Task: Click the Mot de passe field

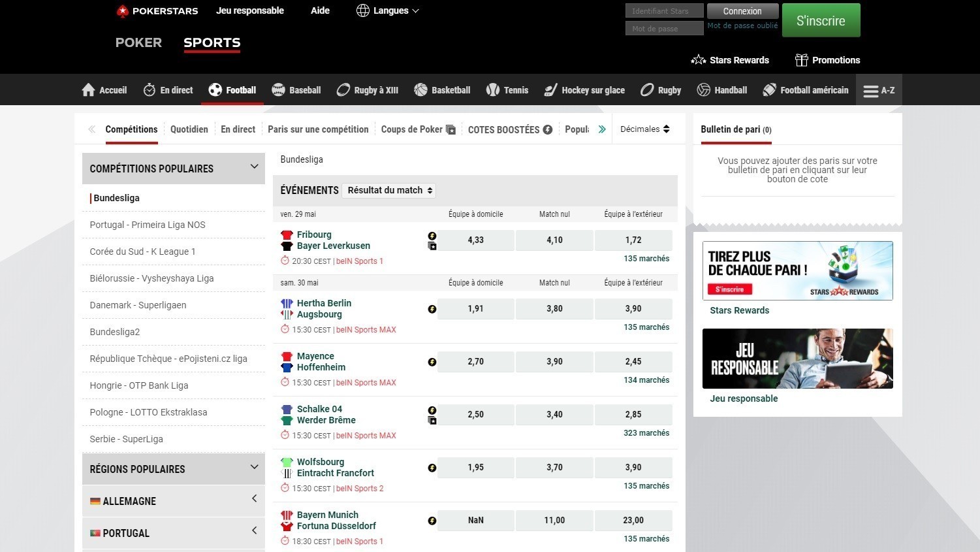Action: 664,28
